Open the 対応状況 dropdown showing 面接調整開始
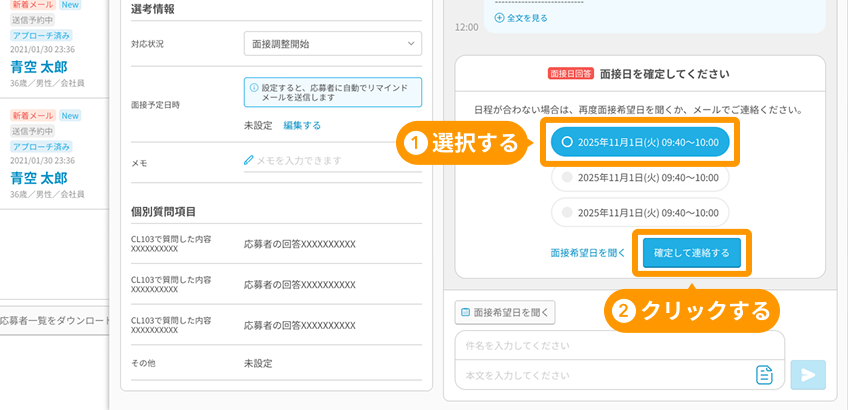This screenshot has height=410, width=848. (333, 44)
